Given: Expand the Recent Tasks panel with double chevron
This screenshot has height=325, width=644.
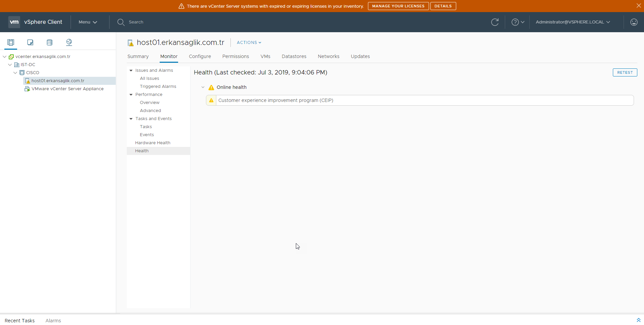Looking at the screenshot, I should coord(638,320).
